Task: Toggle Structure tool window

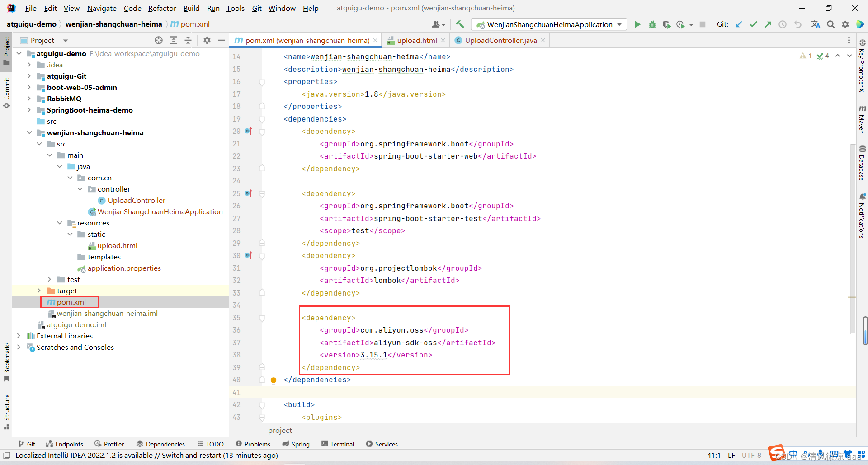Action: pyautogui.click(x=6, y=412)
